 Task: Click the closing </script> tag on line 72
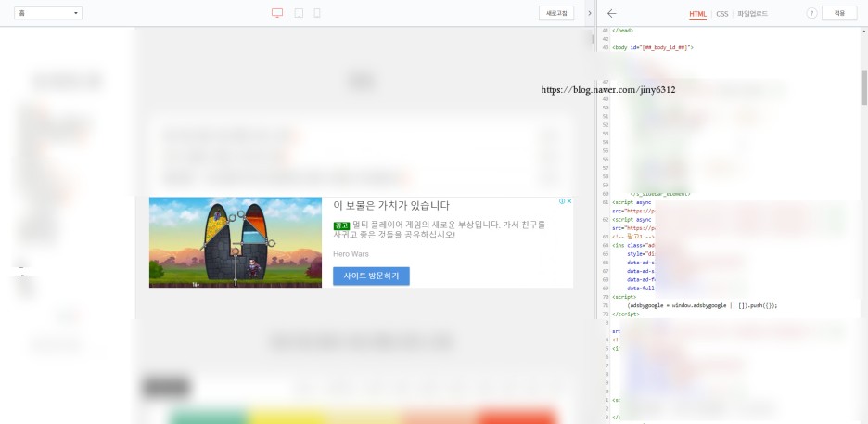point(626,314)
